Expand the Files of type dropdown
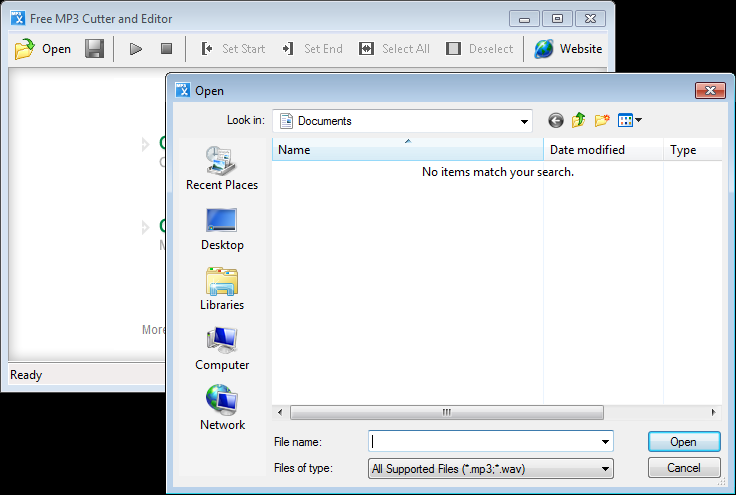 605,468
